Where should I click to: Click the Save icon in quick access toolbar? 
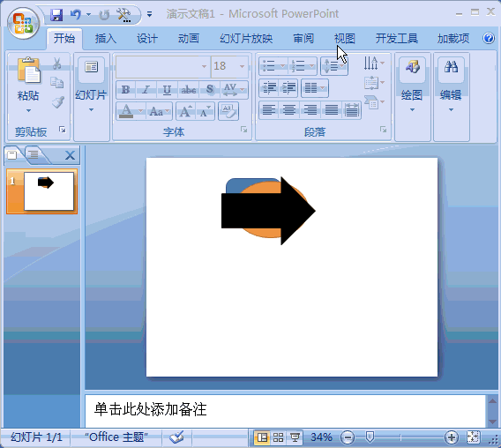(x=56, y=15)
